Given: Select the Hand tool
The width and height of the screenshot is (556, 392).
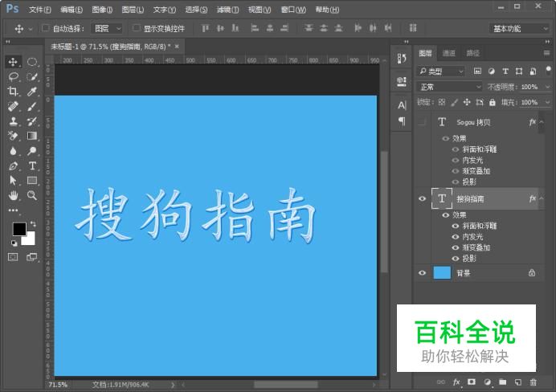Looking at the screenshot, I should 13,195.
